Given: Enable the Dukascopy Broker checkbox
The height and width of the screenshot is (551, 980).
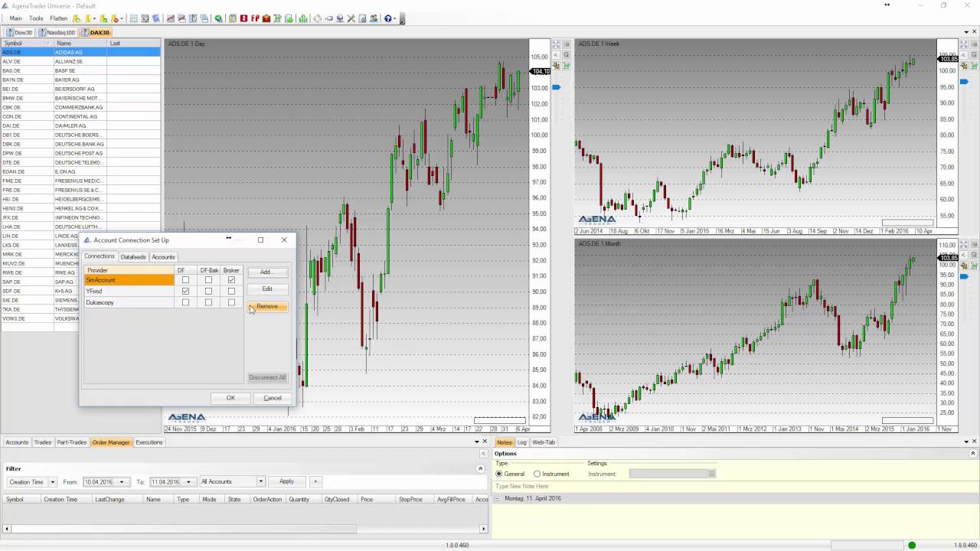Looking at the screenshot, I should coord(231,302).
